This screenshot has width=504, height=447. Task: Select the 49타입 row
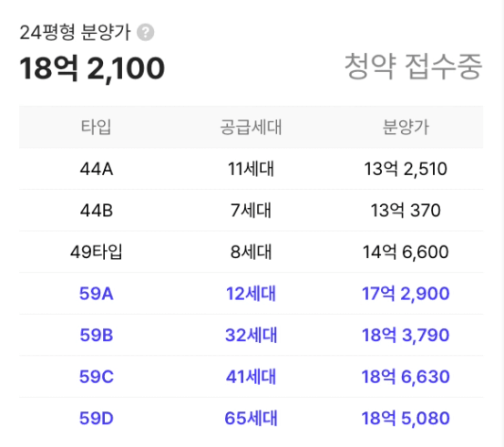click(251, 252)
